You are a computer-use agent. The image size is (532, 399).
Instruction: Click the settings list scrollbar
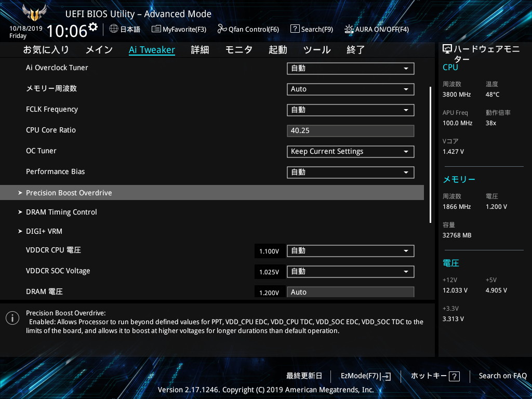tap(430, 155)
